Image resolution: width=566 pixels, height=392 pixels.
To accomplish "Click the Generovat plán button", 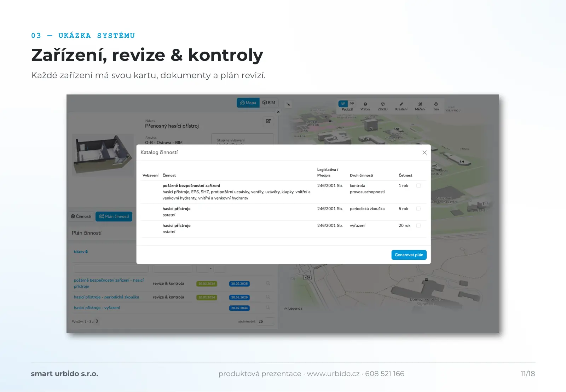I will coord(409,255).
